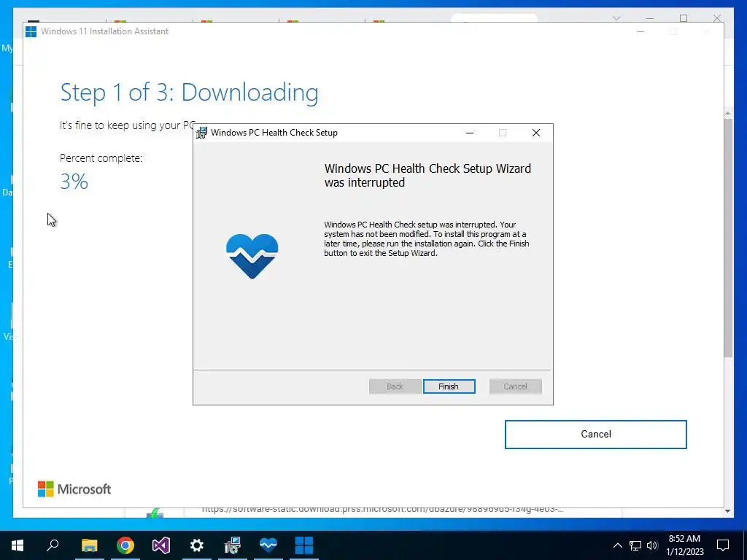Click the PC Health Check heart logo
Viewport: 747px width, 560px height.
coord(252,256)
